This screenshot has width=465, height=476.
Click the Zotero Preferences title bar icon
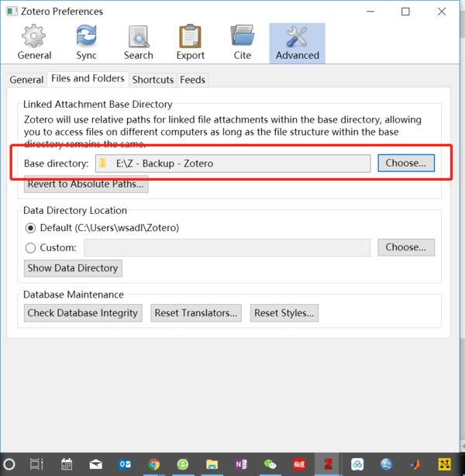click(x=12, y=12)
